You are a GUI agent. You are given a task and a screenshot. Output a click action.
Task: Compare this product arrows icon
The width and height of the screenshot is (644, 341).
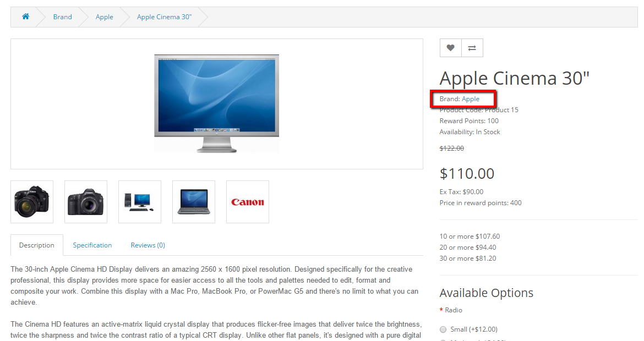pos(472,48)
